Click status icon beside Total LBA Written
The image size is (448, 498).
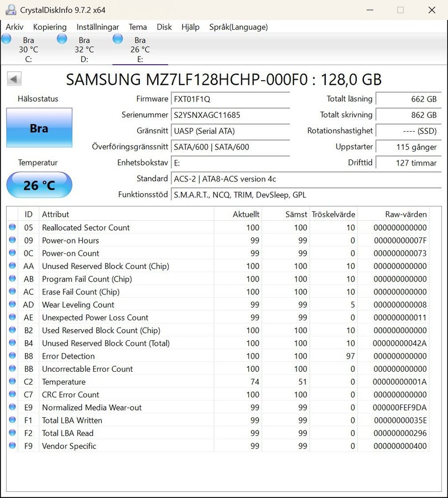click(x=12, y=421)
